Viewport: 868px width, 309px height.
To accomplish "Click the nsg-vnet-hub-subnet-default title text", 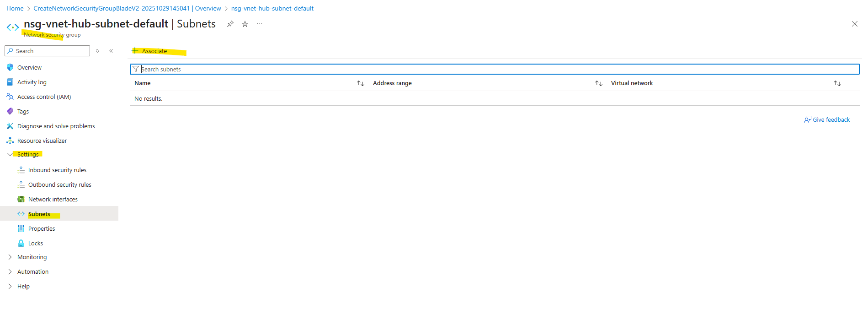I will click(96, 24).
